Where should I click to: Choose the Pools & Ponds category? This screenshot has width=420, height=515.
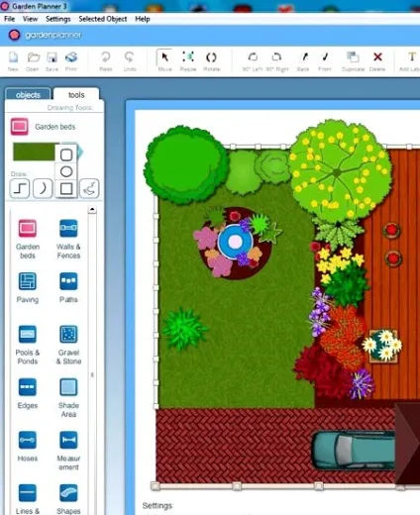coord(28,334)
